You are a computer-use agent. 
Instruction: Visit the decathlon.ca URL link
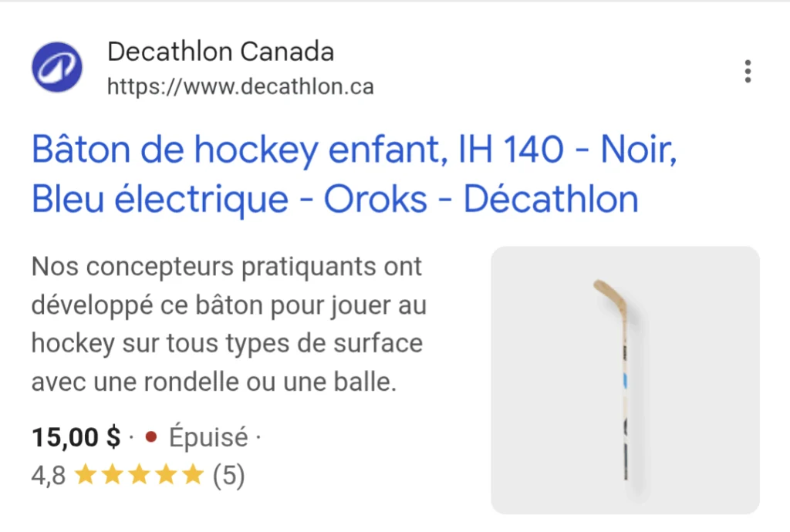239,86
